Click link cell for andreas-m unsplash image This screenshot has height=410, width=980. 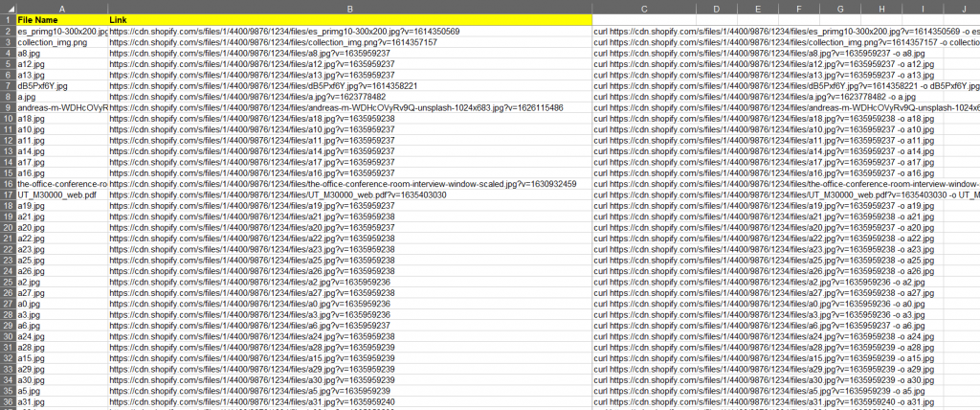(349, 107)
